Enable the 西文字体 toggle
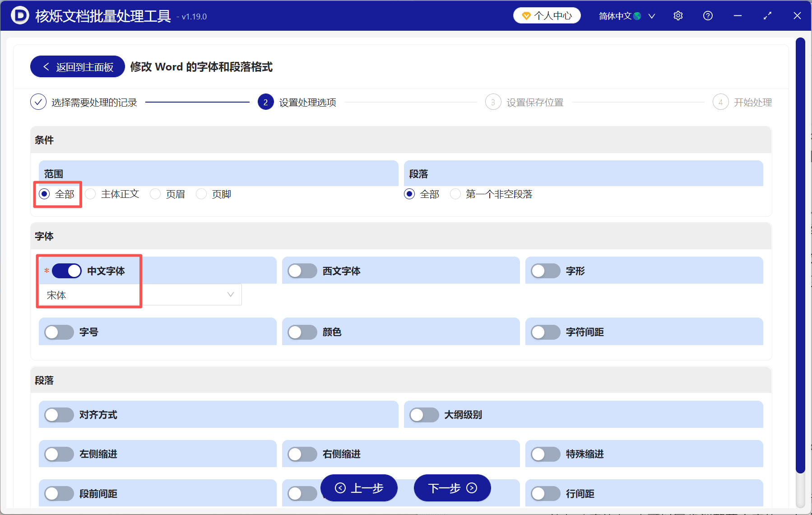 [x=302, y=271]
